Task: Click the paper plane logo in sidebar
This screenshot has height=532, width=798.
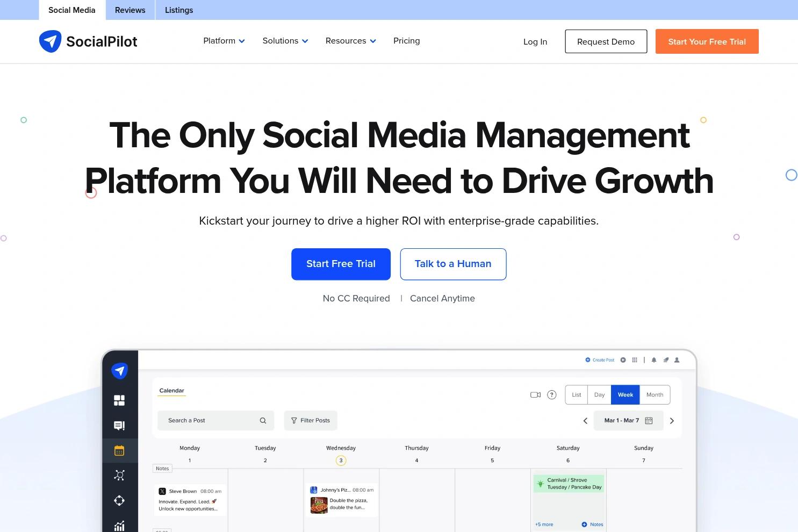Action: (x=119, y=371)
